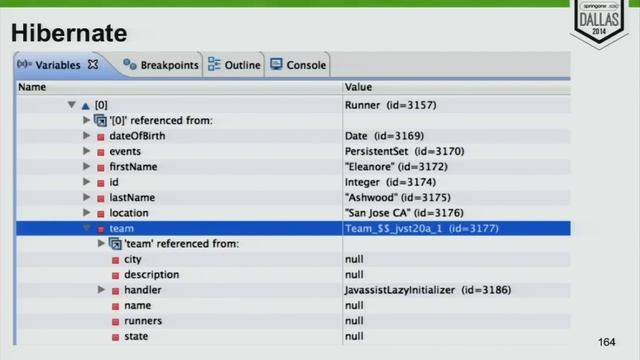The image size is (640, 360).
Task: Click value '"Eleanore" (id=3172)'
Action: [x=396, y=167]
